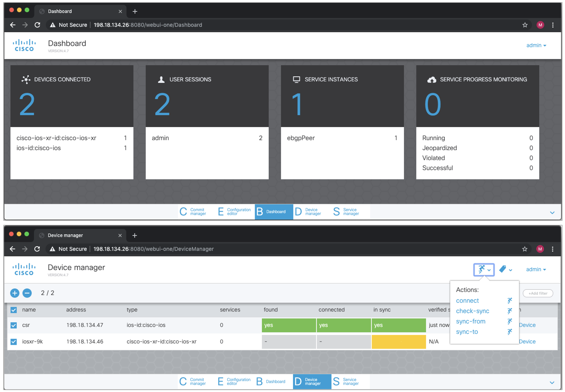Screen dimensions: 565x392
Task: Open the admin dropdown in Dashboard window
Action: coord(536,45)
